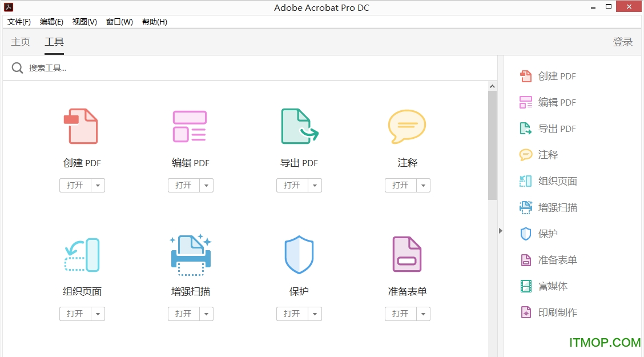Expand dropdown arrow next to 编辑 PDF 打开

pos(206,185)
